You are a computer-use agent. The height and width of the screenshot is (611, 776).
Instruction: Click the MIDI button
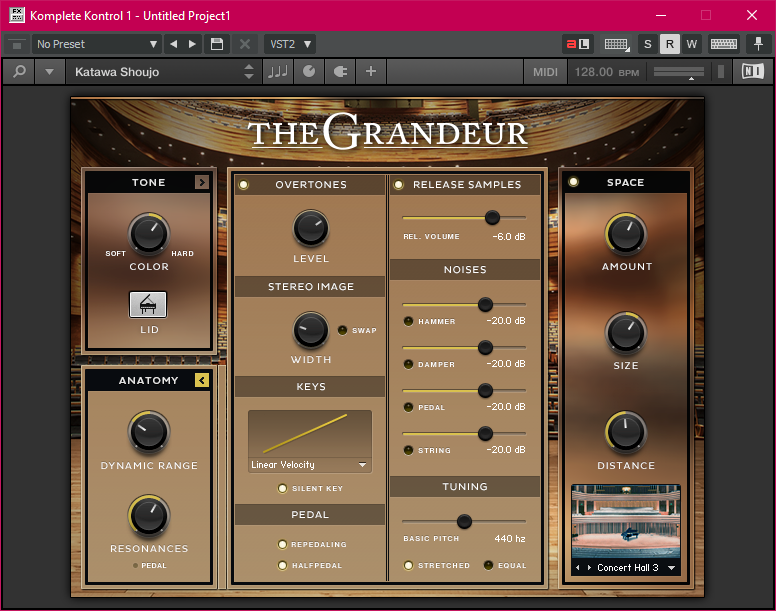545,72
